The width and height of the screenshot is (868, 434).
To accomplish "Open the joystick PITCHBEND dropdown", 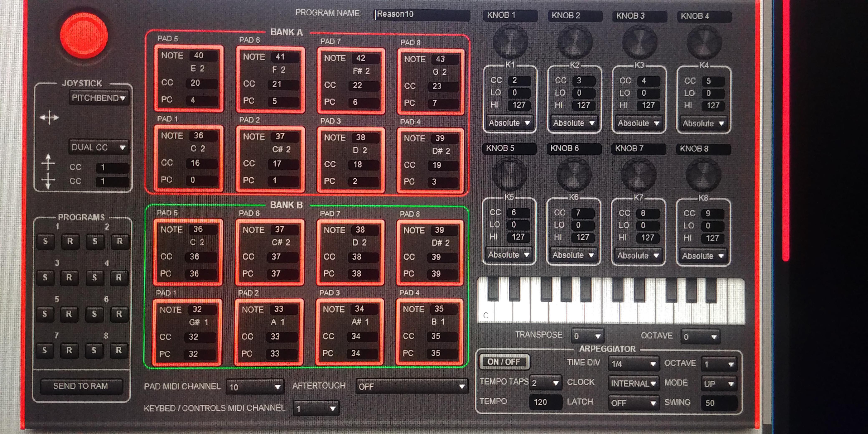I will [x=98, y=97].
